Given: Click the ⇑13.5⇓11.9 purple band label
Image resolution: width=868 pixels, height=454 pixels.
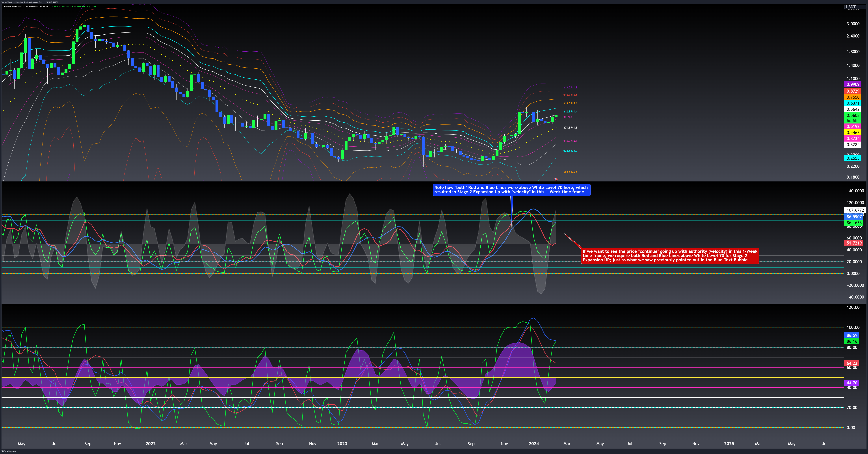Looking at the screenshot, I should [x=570, y=88].
